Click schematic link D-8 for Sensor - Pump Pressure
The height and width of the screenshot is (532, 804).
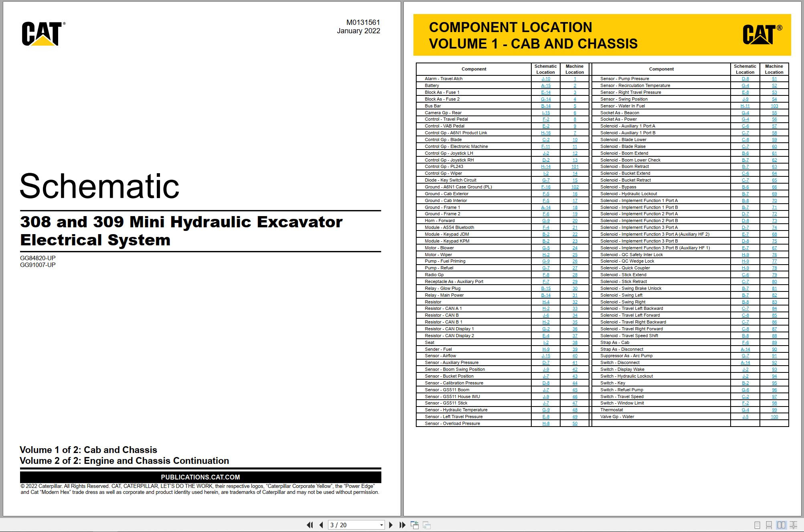(745, 79)
